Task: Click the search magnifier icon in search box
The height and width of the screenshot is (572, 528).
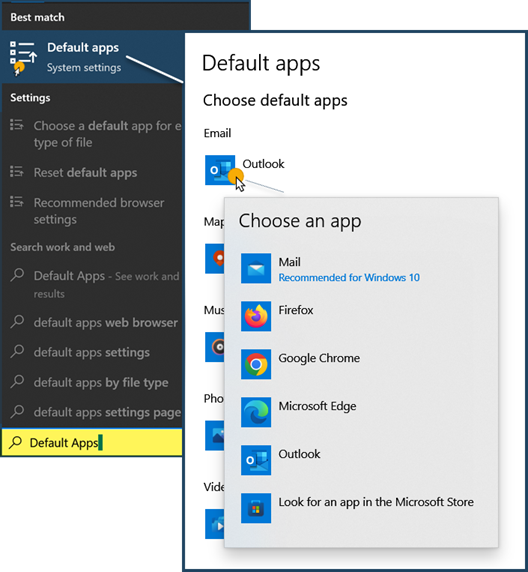Action: 15,442
